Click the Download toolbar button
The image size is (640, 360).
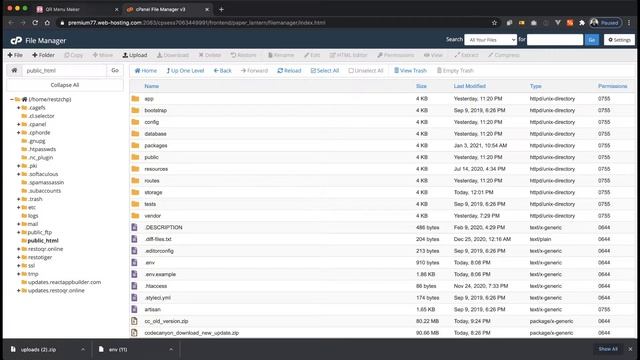click(x=173, y=55)
